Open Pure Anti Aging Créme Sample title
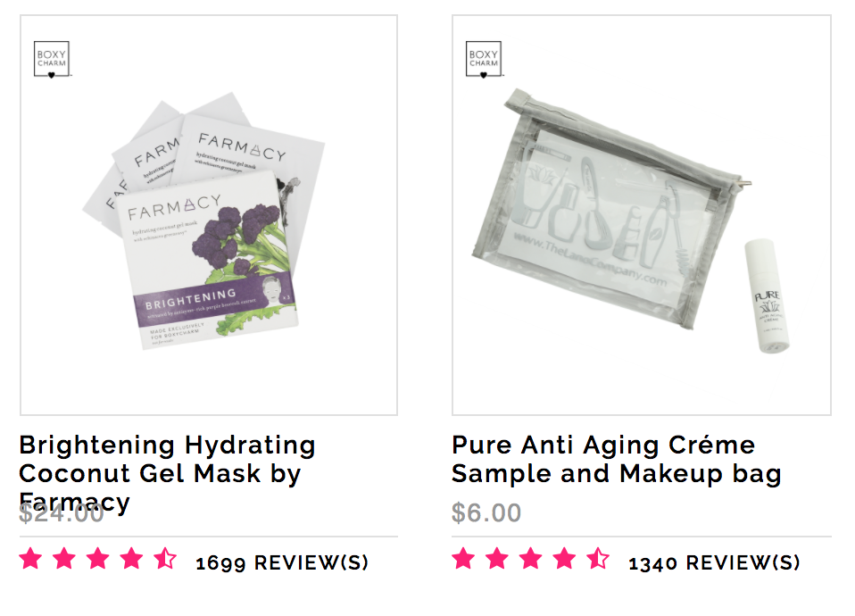 [x=617, y=459]
